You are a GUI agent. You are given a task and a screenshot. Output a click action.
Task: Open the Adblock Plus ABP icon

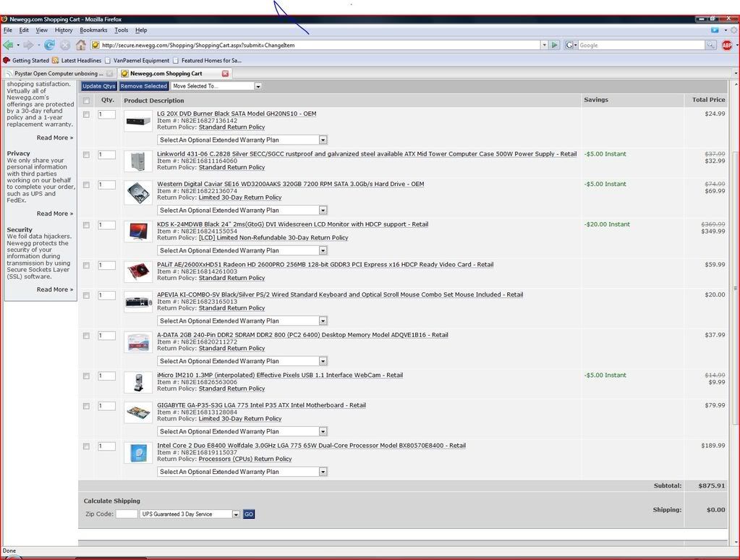727,45
